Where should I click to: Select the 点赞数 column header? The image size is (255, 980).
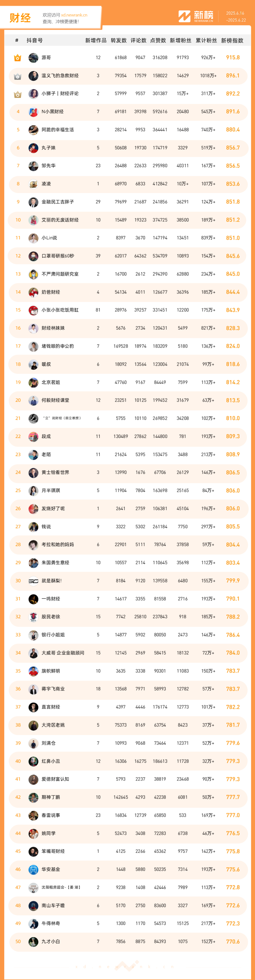coord(158,40)
